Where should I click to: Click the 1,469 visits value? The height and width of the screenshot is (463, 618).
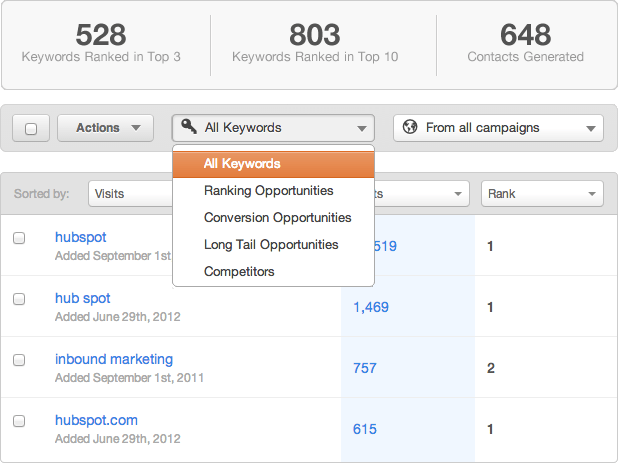point(371,307)
